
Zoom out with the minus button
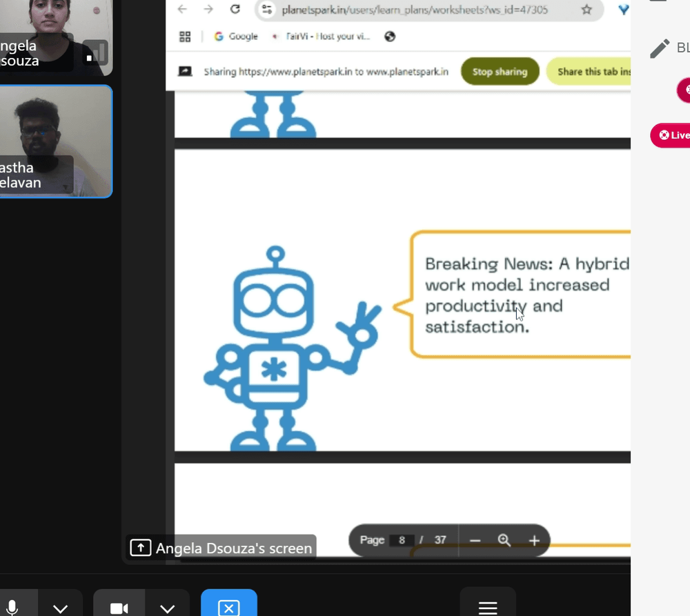[x=475, y=540]
